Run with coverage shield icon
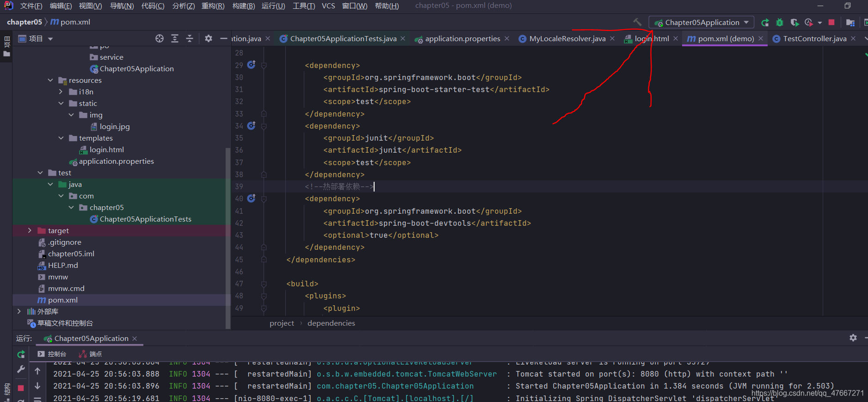Screen dimensions: 868x402 point(794,22)
